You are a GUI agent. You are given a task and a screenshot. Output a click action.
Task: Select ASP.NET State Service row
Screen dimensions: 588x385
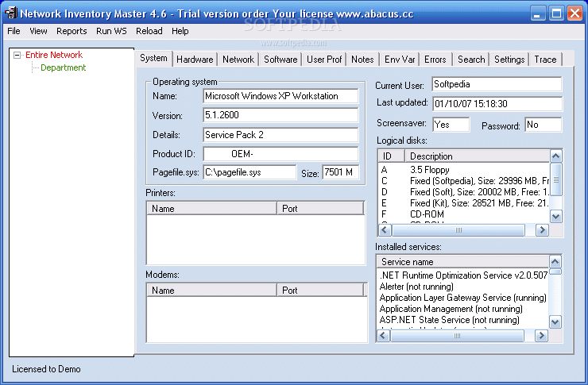pyautogui.click(x=463, y=320)
